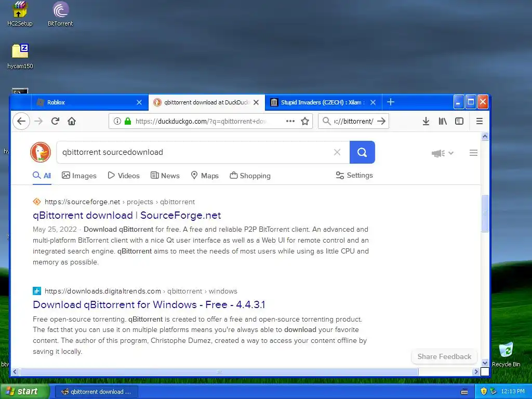532x399 pixels.
Task: Select the hycam150 desktop archive
Action: [20, 56]
